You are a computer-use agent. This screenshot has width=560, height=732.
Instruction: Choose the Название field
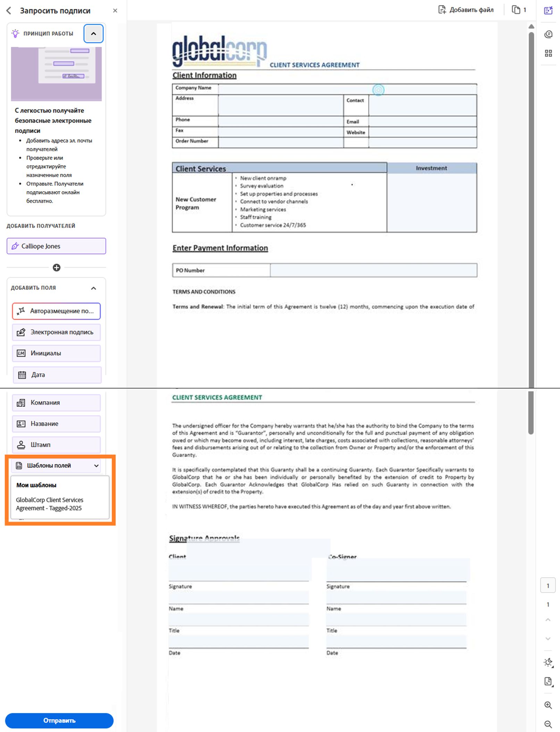tap(56, 424)
